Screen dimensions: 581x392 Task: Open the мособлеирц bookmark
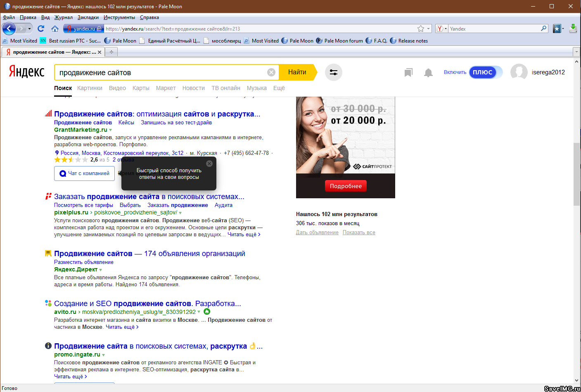pyautogui.click(x=222, y=40)
